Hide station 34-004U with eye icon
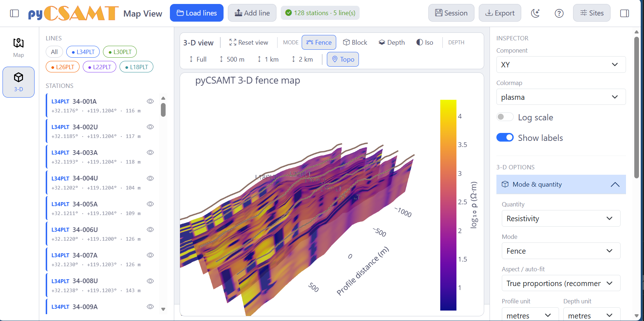 point(150,178)
